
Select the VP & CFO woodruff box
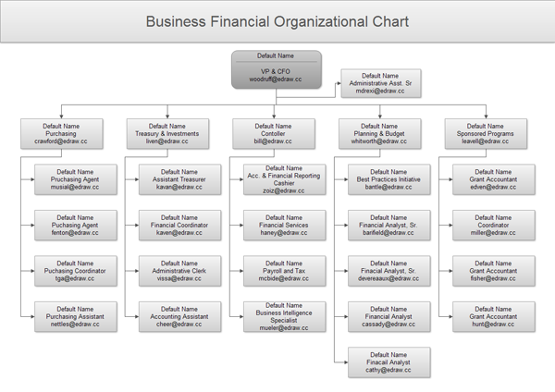click(x=276, y=70)
